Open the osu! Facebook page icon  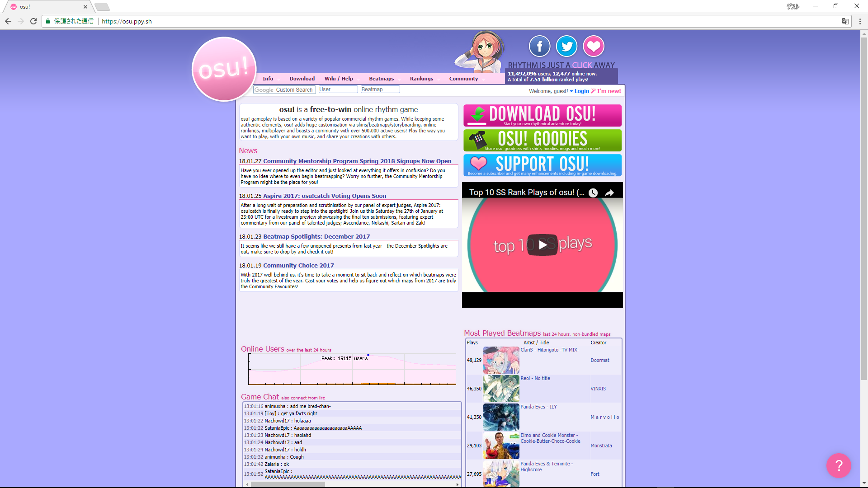539,46
